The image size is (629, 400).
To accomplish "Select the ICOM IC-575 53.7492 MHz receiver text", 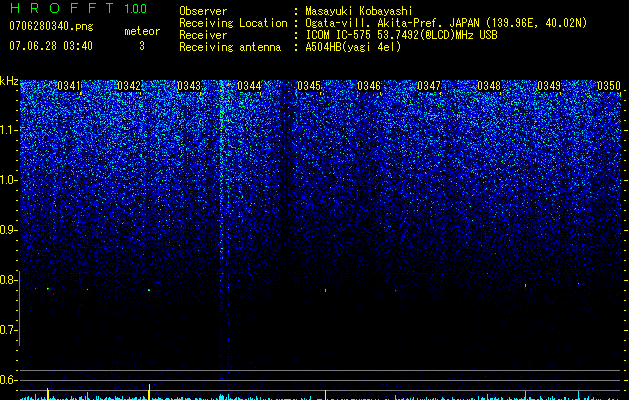I will [401, 35].
